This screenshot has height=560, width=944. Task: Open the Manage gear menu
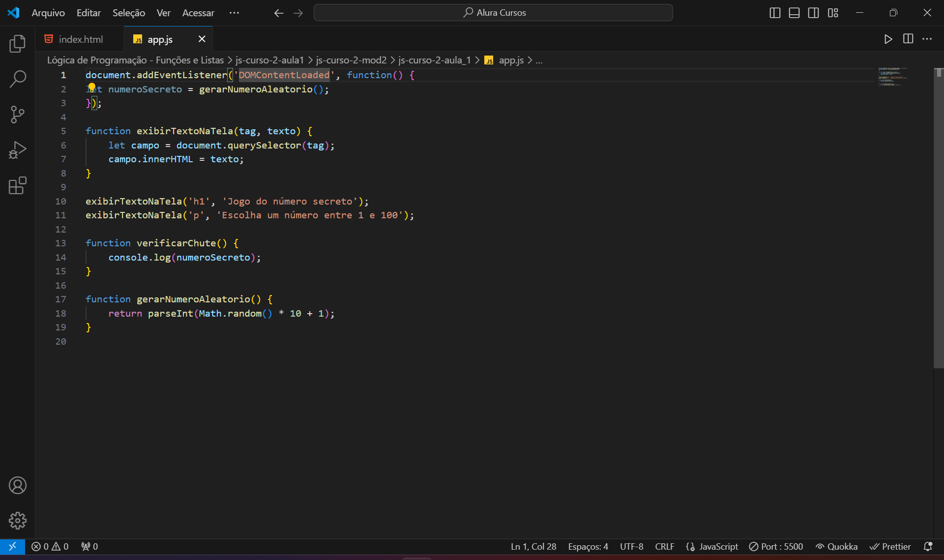[x=17, y=520]
